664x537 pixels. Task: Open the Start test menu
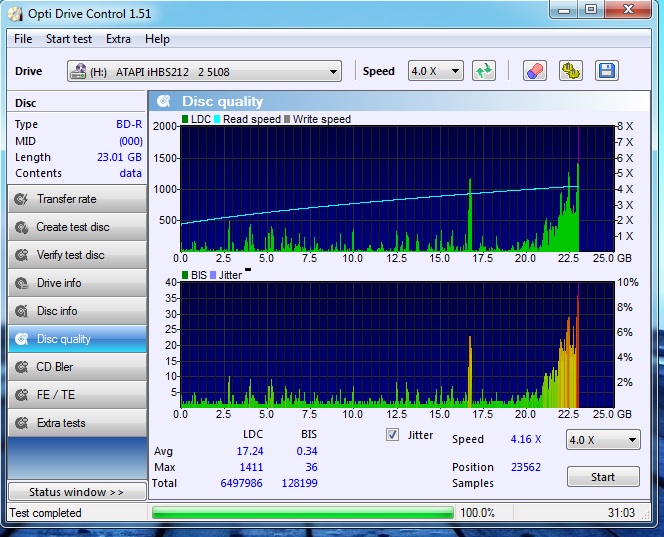tap(69, 39)
